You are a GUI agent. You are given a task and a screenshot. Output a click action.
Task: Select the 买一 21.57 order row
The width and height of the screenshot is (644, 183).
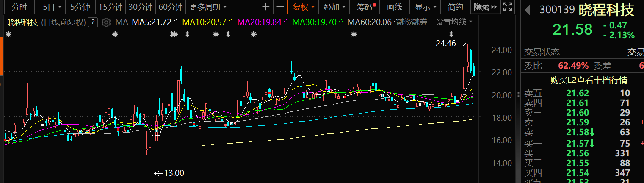(x=583, y=144)
